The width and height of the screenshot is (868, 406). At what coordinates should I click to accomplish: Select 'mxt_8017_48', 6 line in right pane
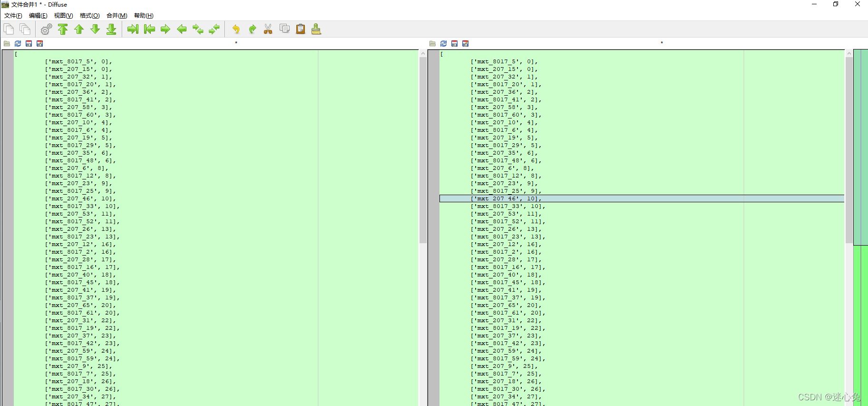point(506,160)
